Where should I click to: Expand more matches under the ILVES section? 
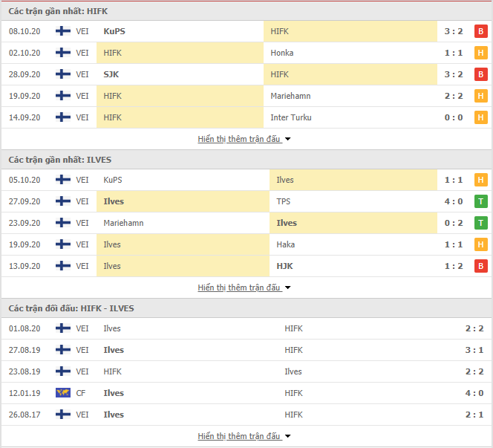244,288
